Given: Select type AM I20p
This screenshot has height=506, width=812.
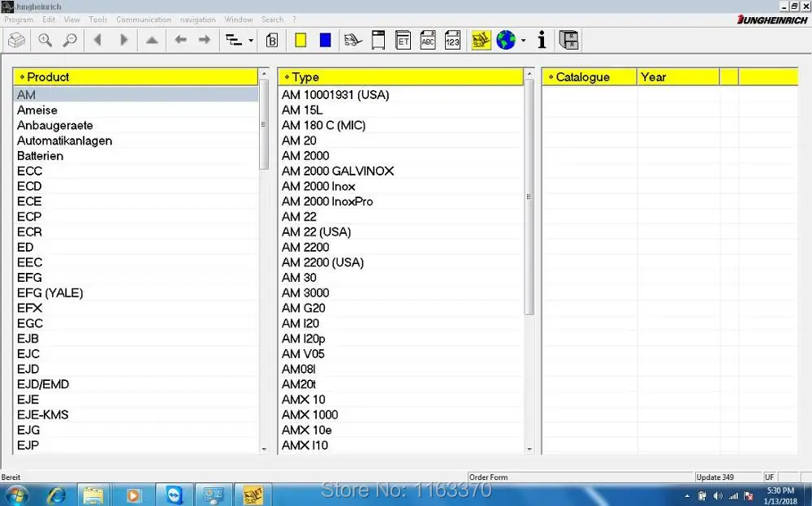Looking at the screenshot, I should point(401,338).
